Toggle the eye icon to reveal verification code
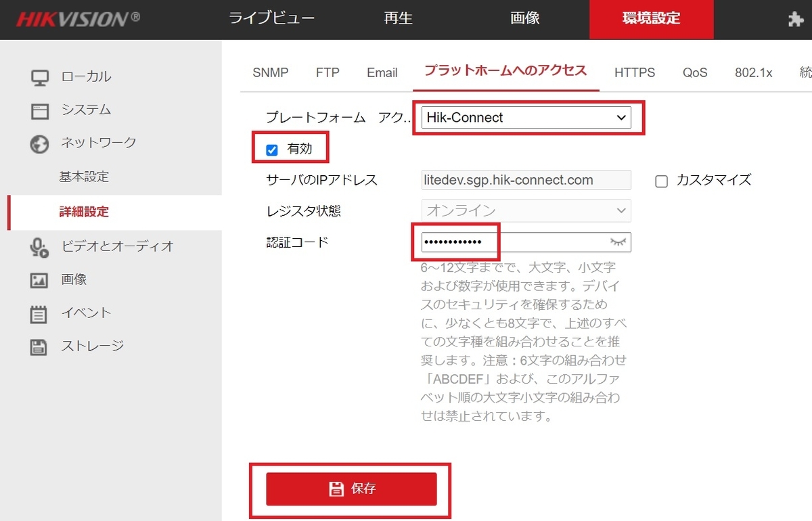 click(619, 242)
